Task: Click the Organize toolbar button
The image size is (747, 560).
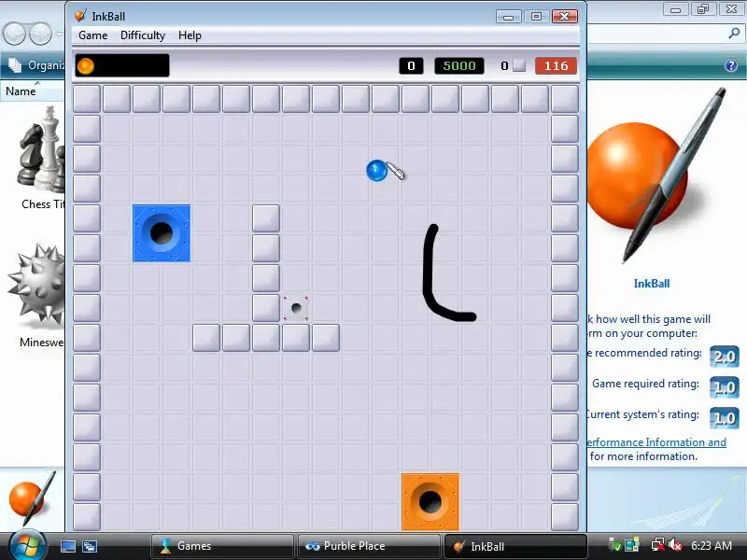Action: coord(35,65)
